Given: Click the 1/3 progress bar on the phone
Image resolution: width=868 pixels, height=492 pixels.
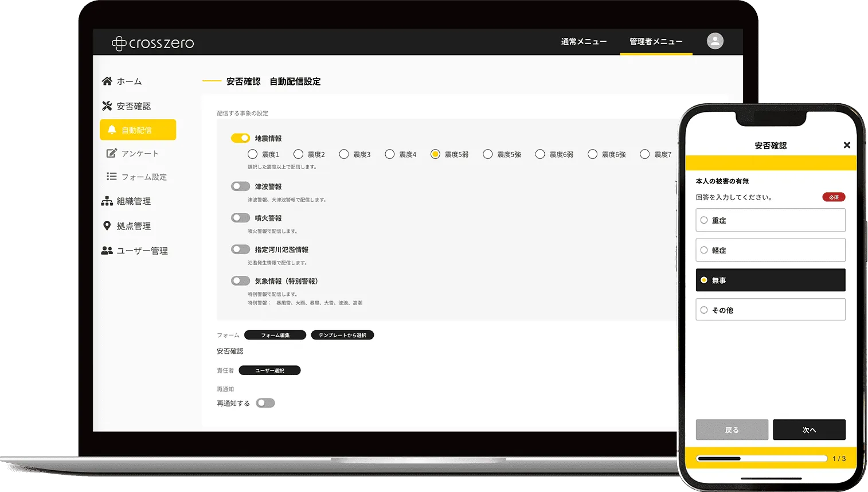Looking at the screenshot, I should [761, 458].
